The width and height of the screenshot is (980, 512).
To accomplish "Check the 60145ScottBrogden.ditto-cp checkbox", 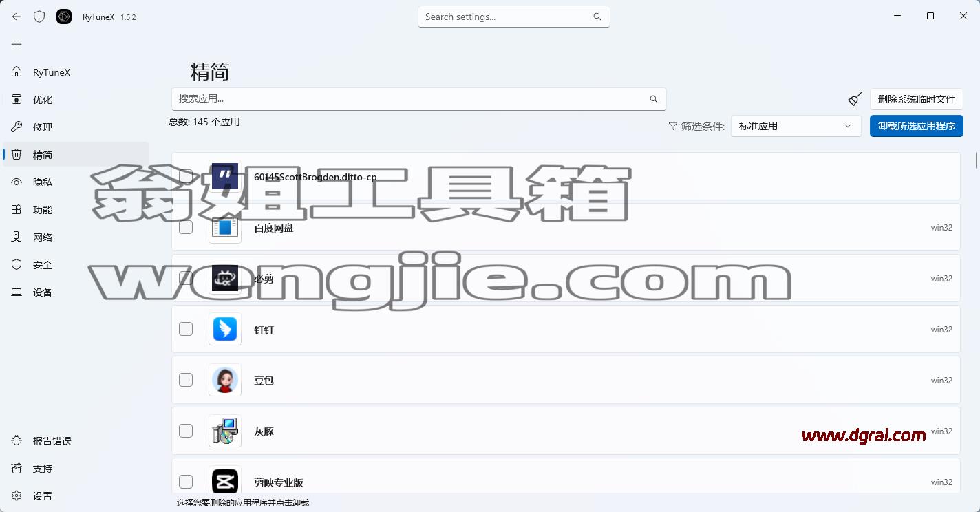I will pos(186,176).
